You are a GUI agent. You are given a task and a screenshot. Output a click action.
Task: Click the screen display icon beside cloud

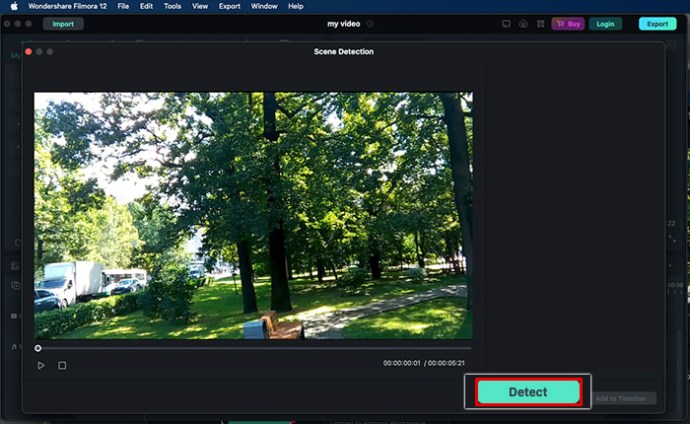pyautogui.click(x=506, y=23)
